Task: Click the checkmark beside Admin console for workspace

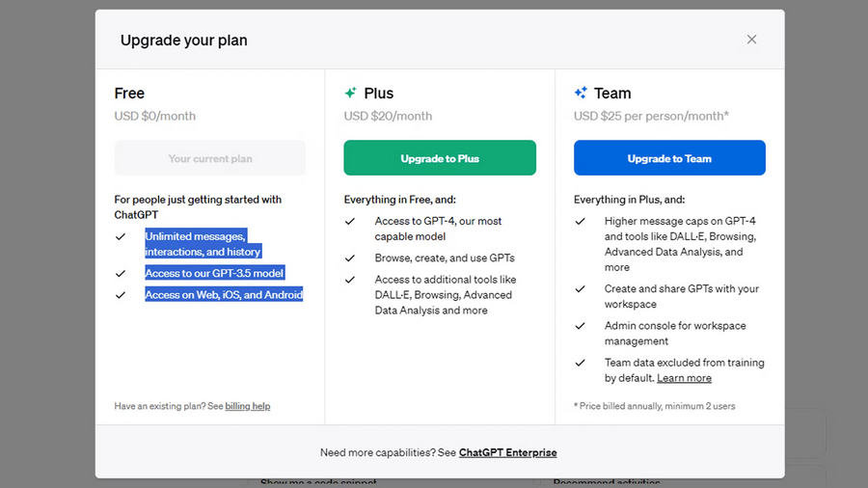Action: 581,326
